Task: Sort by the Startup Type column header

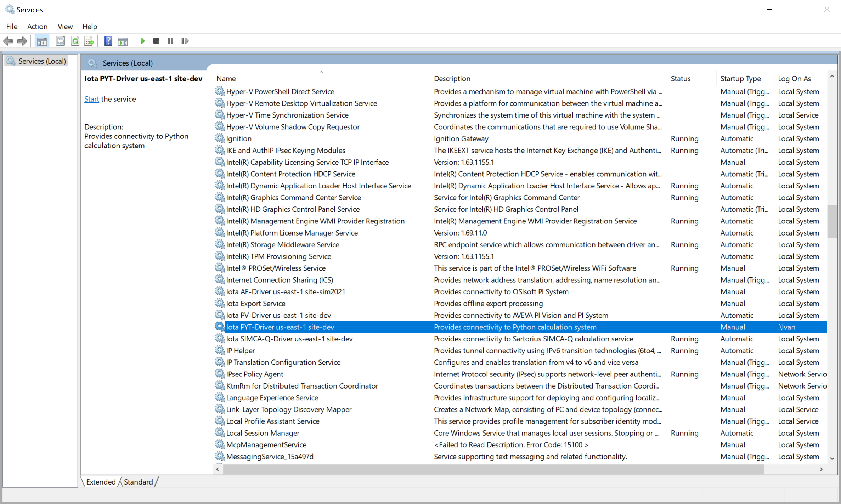Action: click(745, 78)
